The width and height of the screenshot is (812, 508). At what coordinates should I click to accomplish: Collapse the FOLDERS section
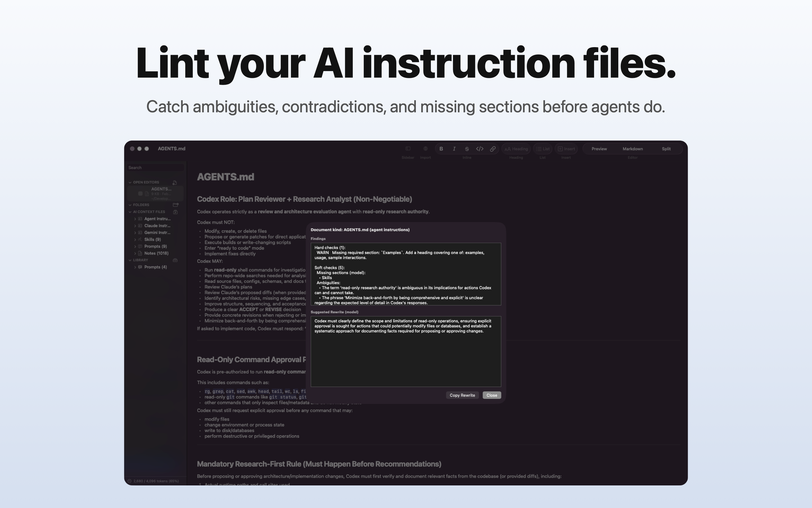[130, 205]
